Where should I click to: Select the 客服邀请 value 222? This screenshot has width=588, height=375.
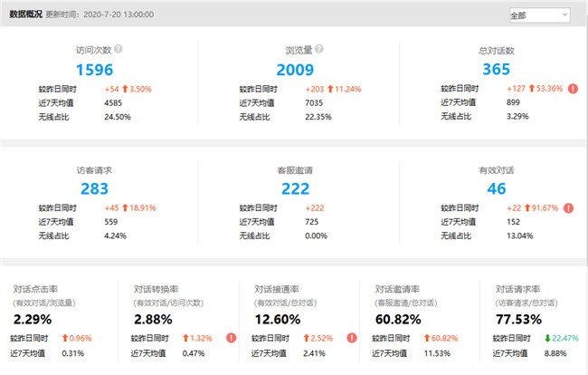click(x=295, y=188)
